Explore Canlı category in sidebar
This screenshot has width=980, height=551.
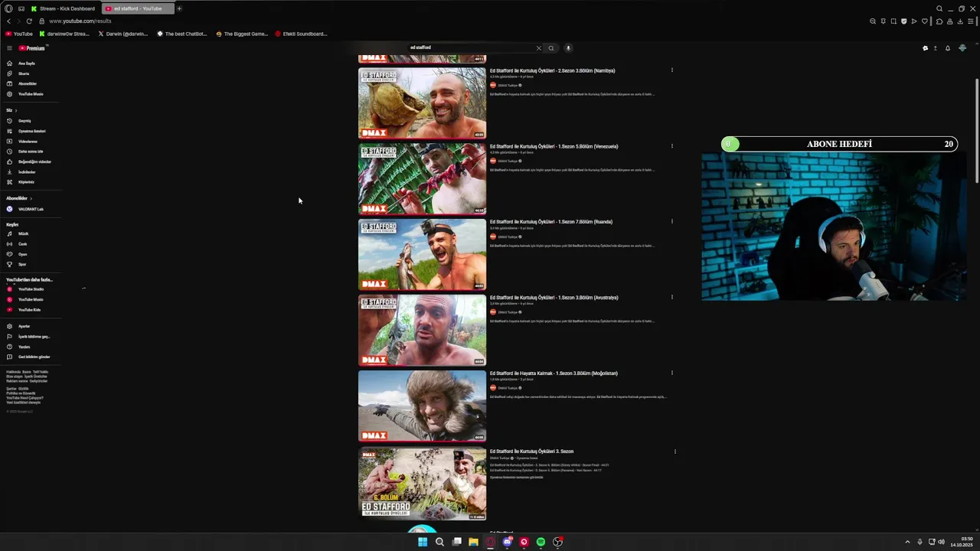click(x=22, y=244)
